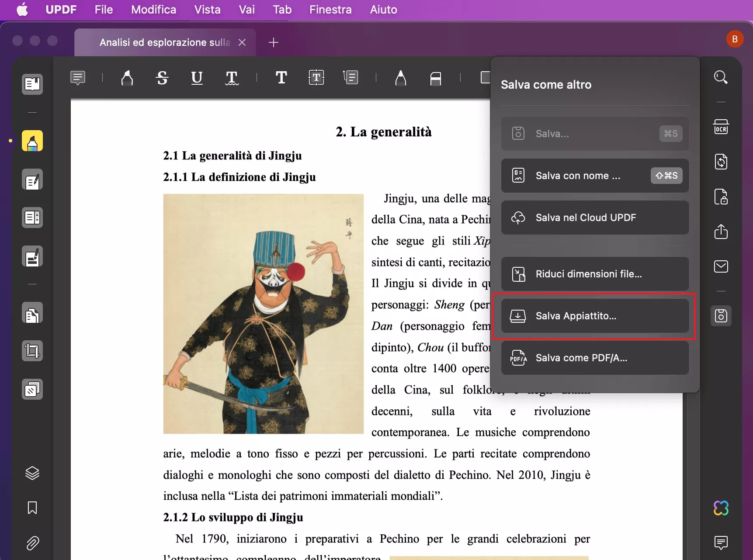Click the Salva... option
Viewport: 753px width, 560px height.
[x=595, y=134]
